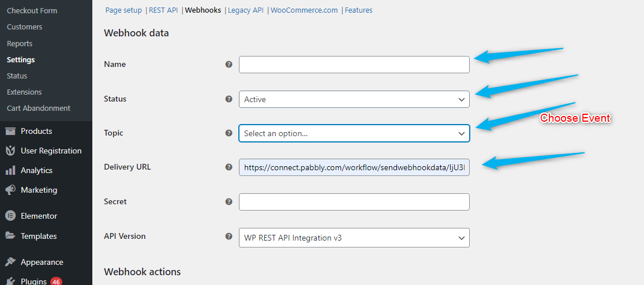Viewport: 644px width, 285px height.
Task: Open the API Version dropdown
Action: [354, 237]
